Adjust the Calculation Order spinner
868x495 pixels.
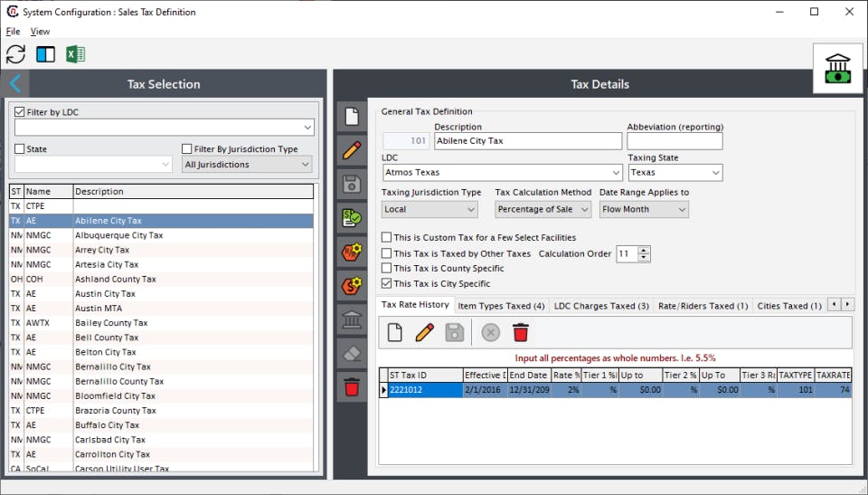coord(643,253)
